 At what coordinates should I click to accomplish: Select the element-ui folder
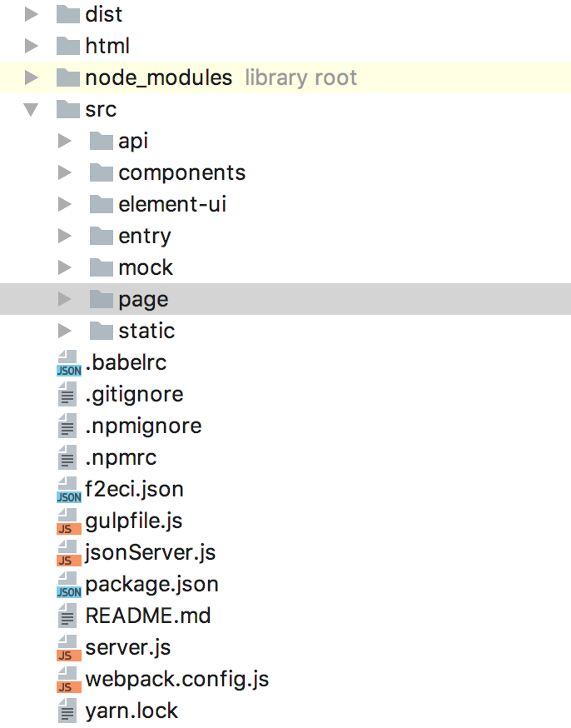(x=171, y=204)
